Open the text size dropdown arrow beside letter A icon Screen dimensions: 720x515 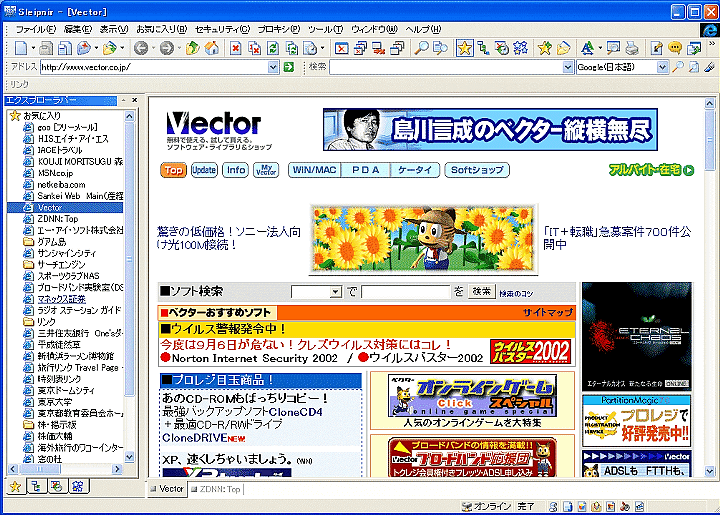pos(600,48)
